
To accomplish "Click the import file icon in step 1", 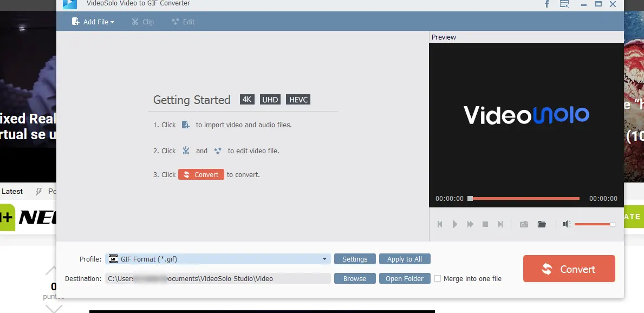I will (x=186, y=125).
